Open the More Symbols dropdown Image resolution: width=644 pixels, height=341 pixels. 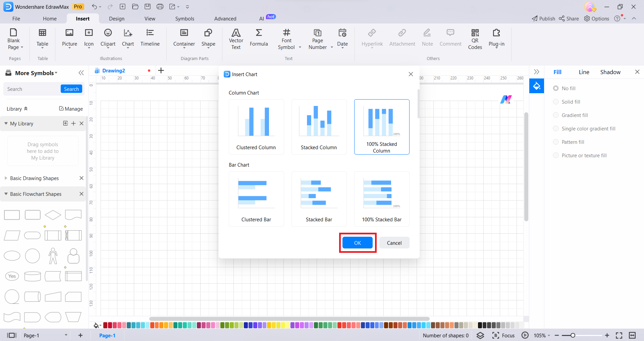[36, 73]
